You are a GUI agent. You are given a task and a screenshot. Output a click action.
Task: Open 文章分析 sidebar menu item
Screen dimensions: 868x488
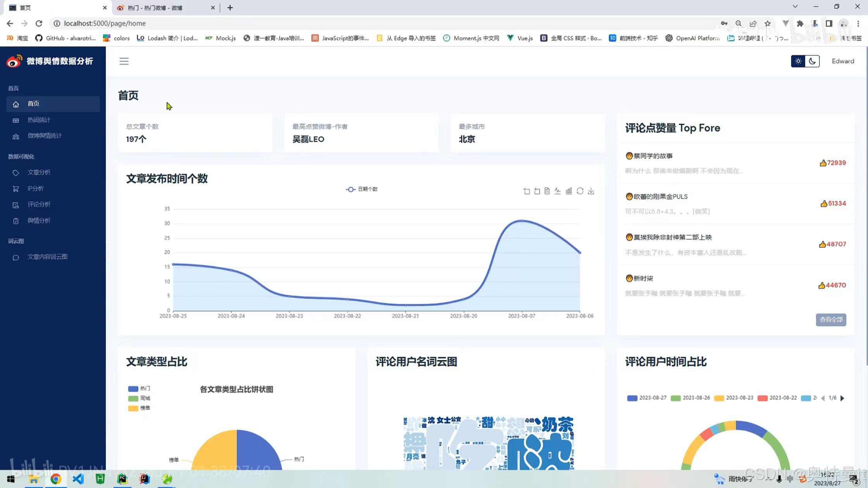pyautogui.click(x=39, y=172)
